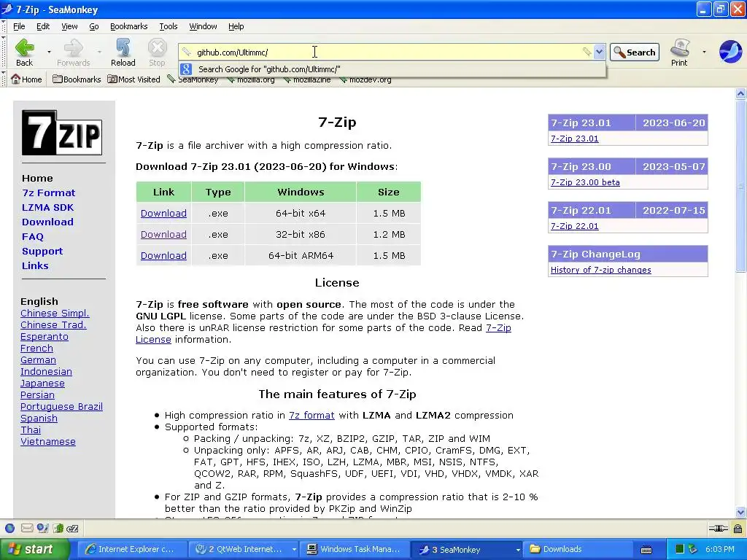
Task: Open the Support sidebar link
Action: pyautogui.click(x=42, y=252)
